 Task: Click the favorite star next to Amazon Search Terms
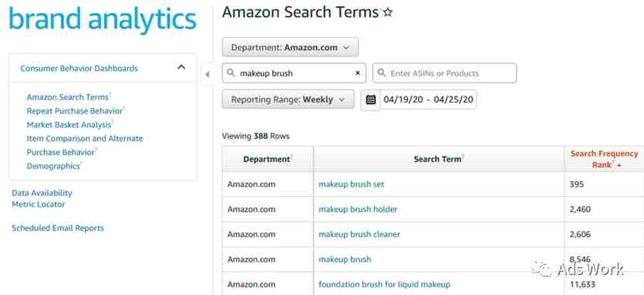coord(387,13)
